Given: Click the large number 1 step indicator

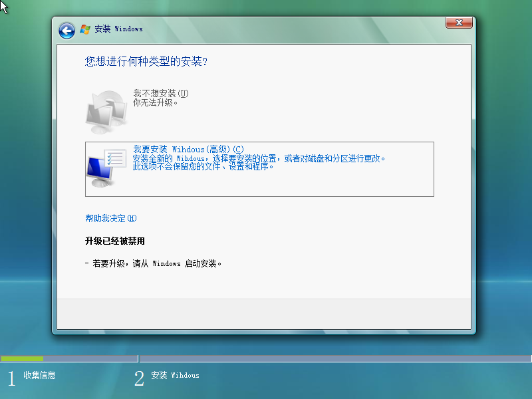Looking at the screenshot, I should point(11,378).
